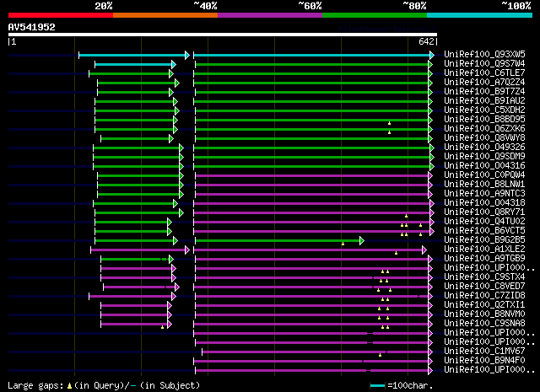
Task: Select the UniRef100_C0PQW4 label
Action: (484, 175)
